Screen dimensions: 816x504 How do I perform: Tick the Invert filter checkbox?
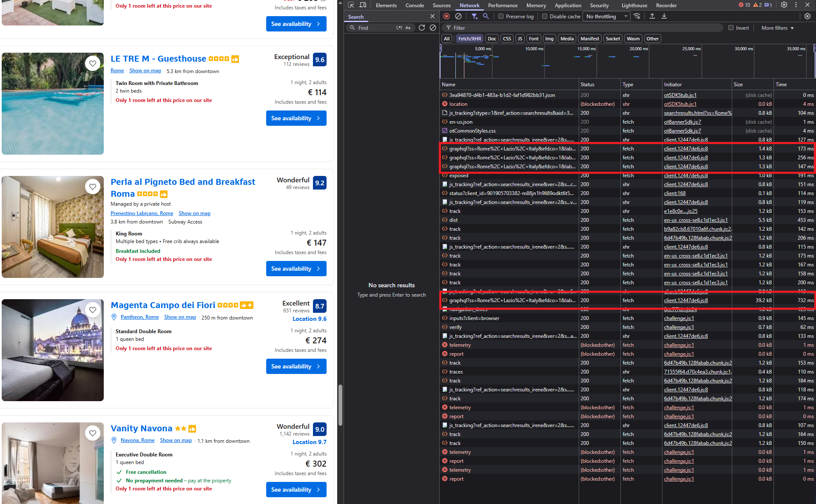(x=731, y=28)
